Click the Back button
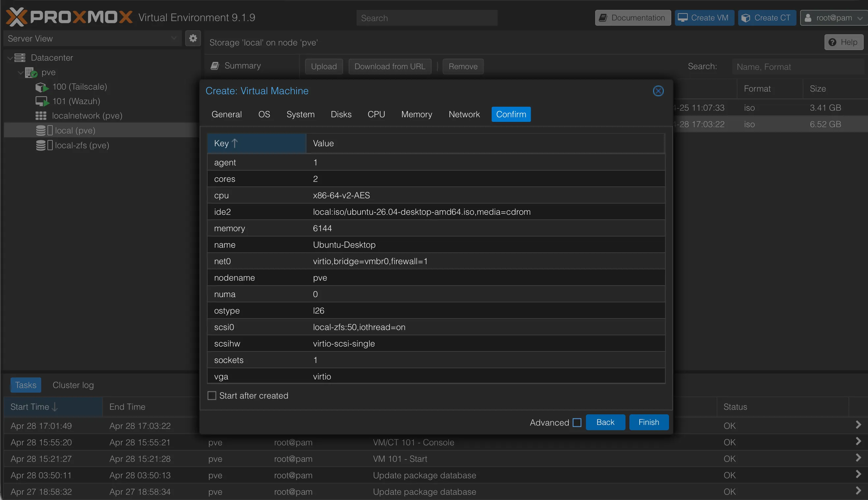 [605, 422]
